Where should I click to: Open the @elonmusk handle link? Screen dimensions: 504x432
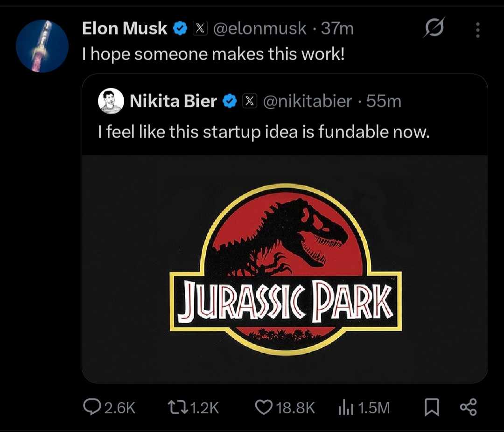coord(260,28)
